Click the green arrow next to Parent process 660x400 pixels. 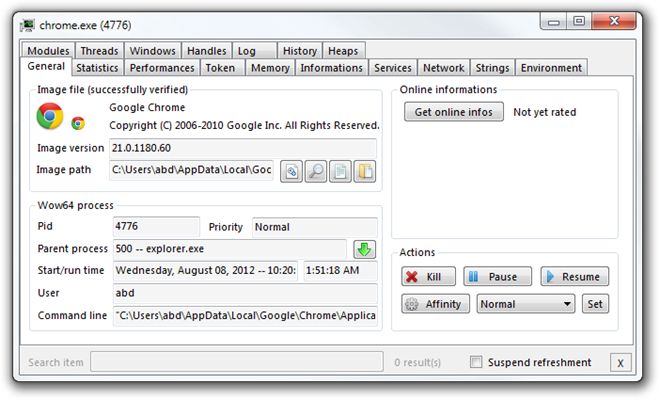pyautogui.click(x=365, y=249)
